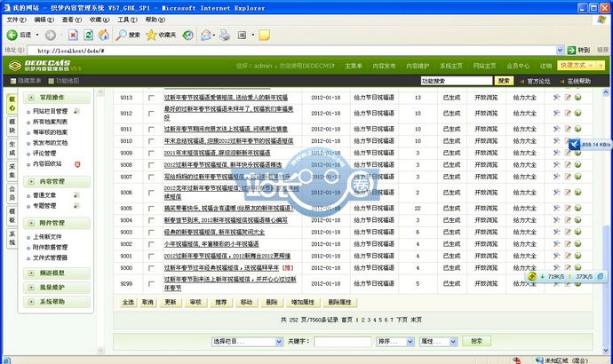Open the 查看 menu in IE
613x364 pixels.
(72, 20)
